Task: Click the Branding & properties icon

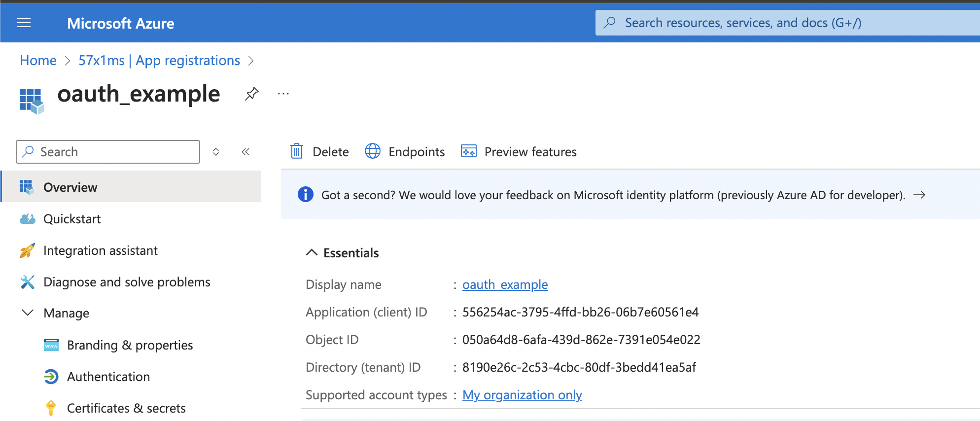Action: coord(51,345)
